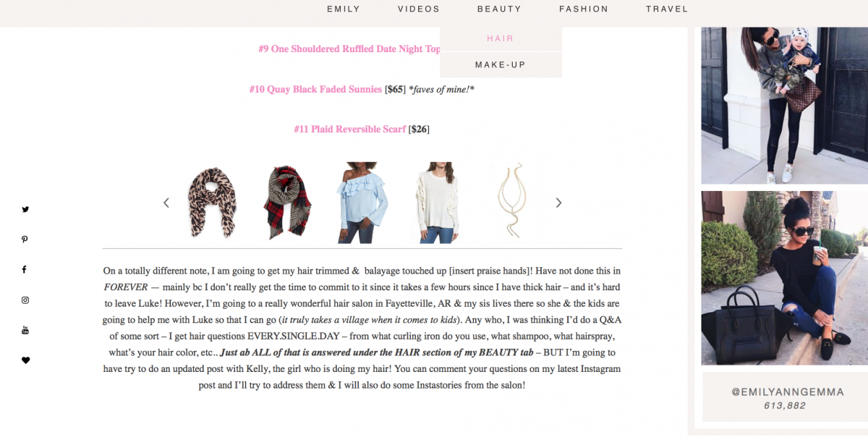868x440 pixels.
Task: Open the BEAUTY menu
Action: click(499, 9)
